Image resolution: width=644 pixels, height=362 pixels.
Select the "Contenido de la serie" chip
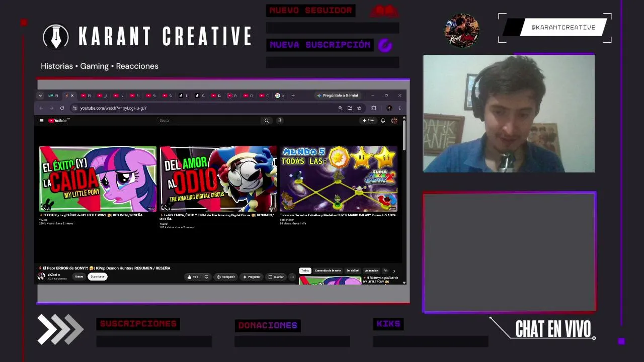(x=328, y=271)
